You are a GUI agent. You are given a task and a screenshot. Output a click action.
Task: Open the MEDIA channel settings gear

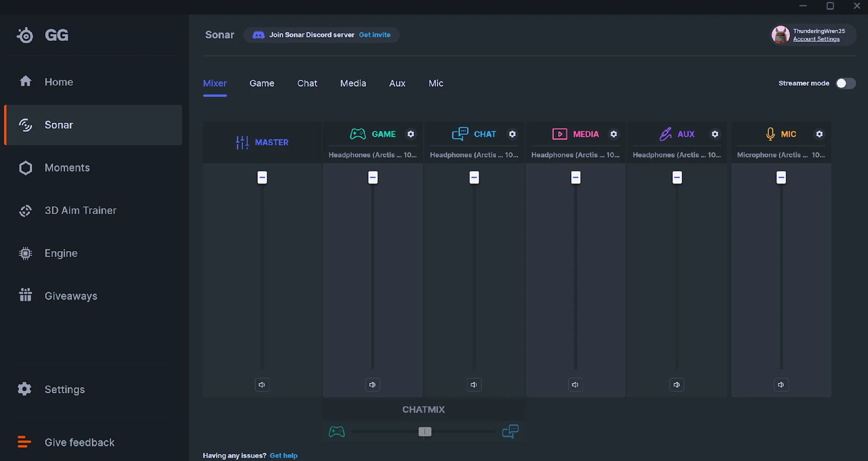coord(613,134)
